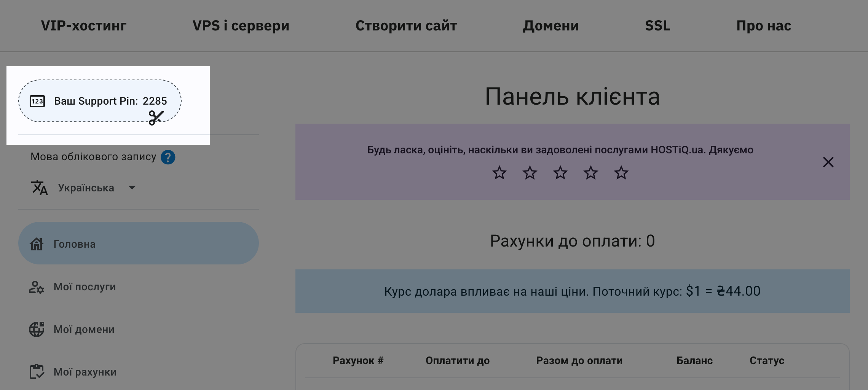Image resolution: width=868 pixels, height=390 pixels.
Task: Give a five-star rating
Action: 621,173
